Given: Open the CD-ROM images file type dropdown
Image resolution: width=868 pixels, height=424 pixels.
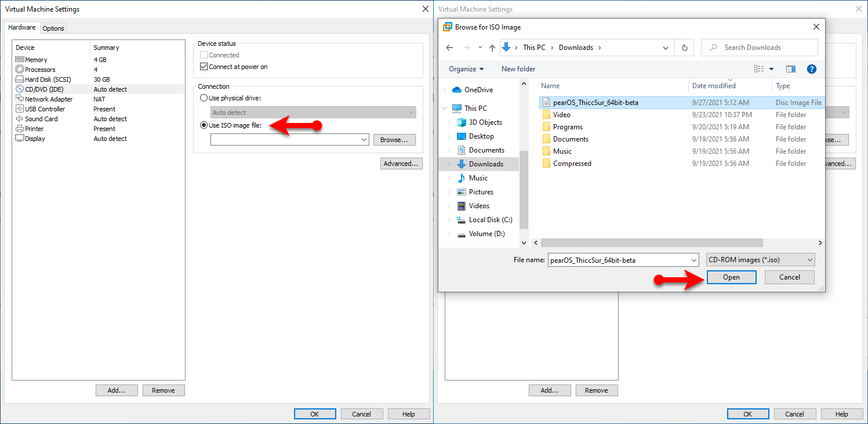Looking at the screenshot, I should (x=810, y=260).
